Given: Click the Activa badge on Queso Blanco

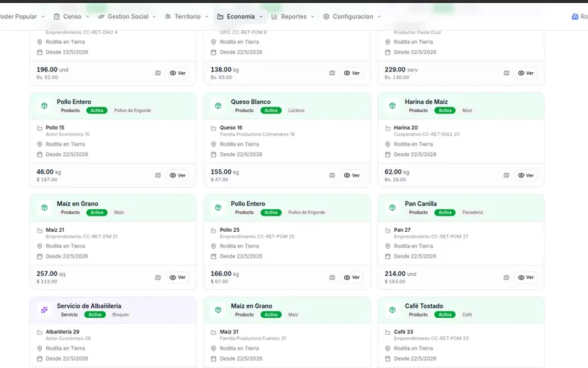Looking at the screenshot, I should tap(270, 110).
